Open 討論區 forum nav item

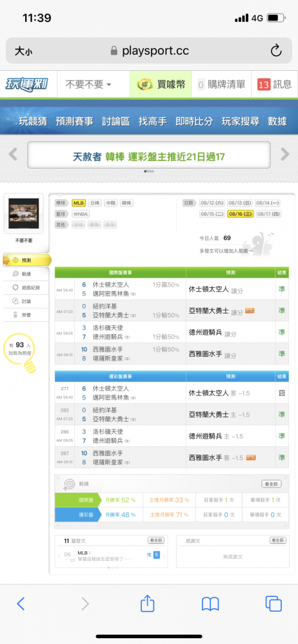115,121
